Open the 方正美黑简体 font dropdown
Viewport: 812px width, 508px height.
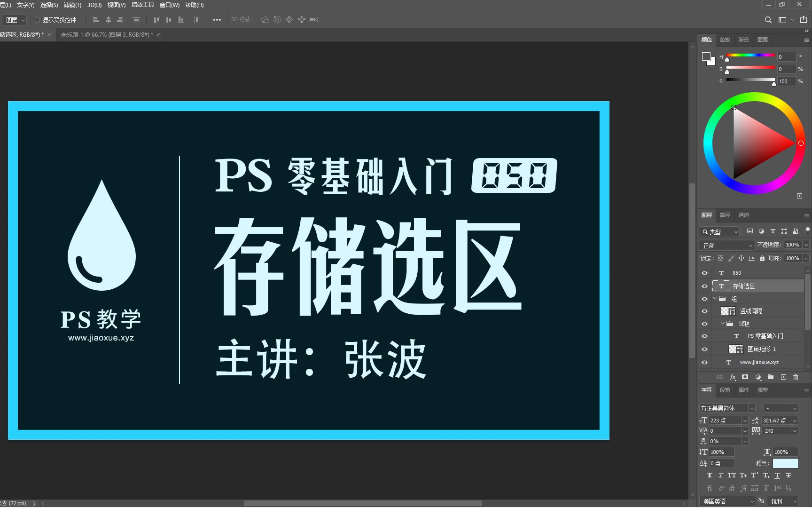click(752, 408)
